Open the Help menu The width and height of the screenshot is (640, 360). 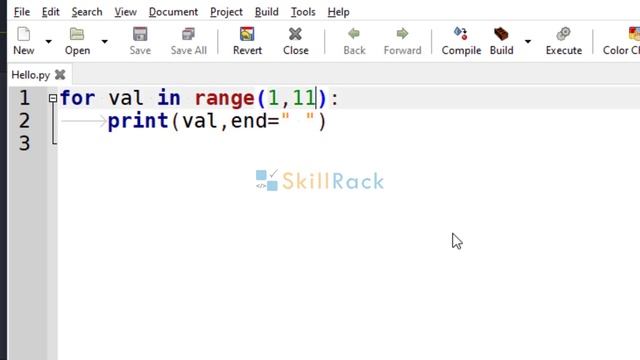[x=338, y=12]
